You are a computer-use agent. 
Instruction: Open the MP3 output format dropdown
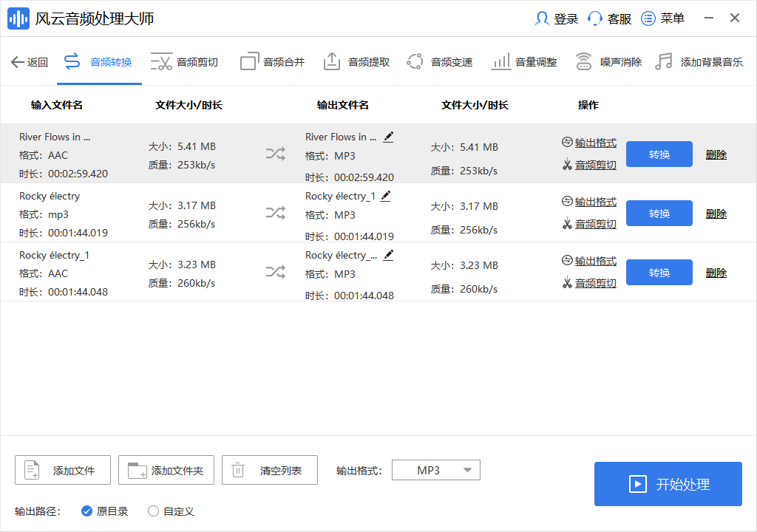click(x=436, y=469)
